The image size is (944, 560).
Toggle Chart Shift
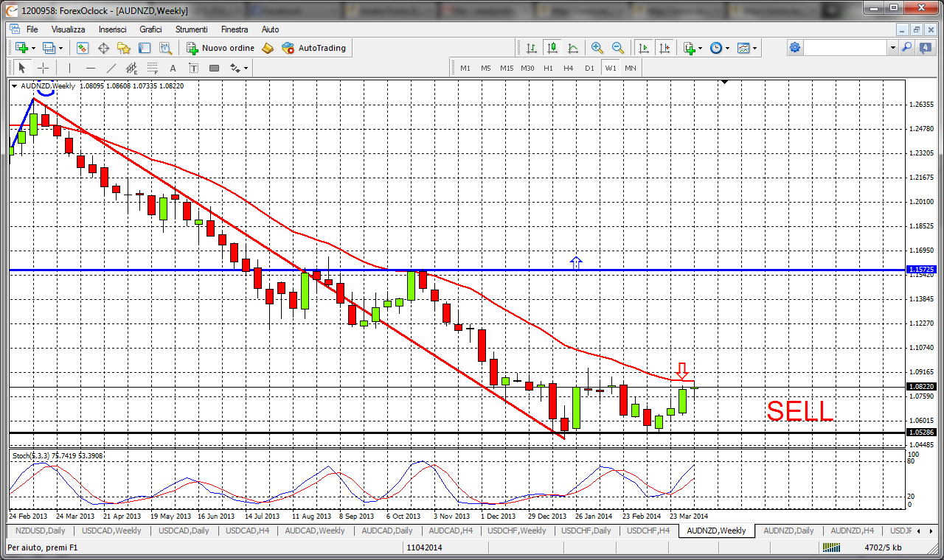664,48
